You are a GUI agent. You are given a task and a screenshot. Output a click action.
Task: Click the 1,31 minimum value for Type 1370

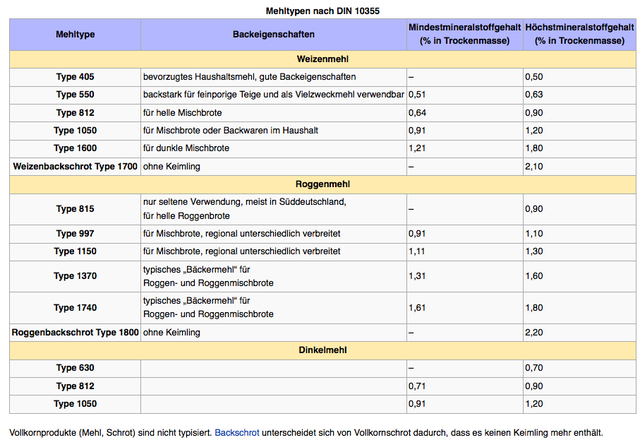click(417, 276)
